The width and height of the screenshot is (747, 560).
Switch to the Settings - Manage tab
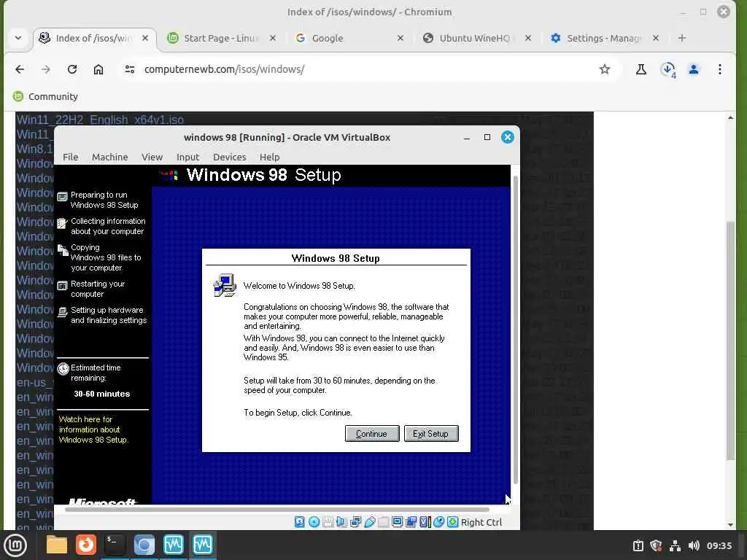[605, 38]
